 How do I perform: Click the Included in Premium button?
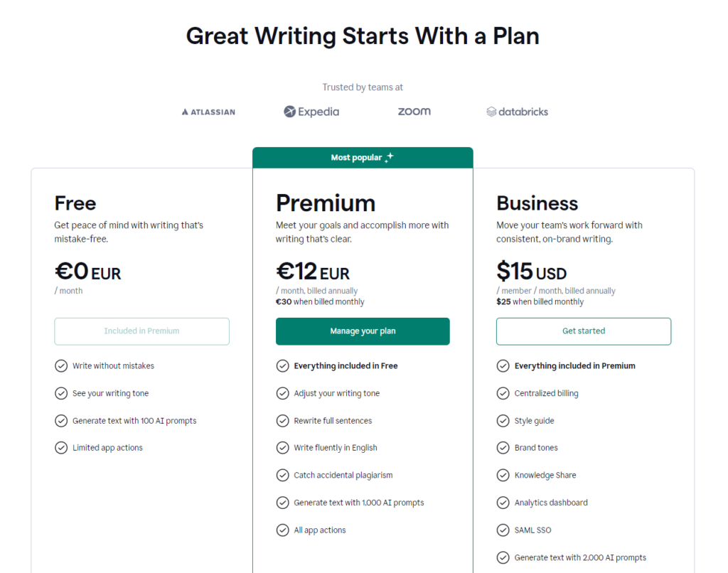tap(141, 331)
